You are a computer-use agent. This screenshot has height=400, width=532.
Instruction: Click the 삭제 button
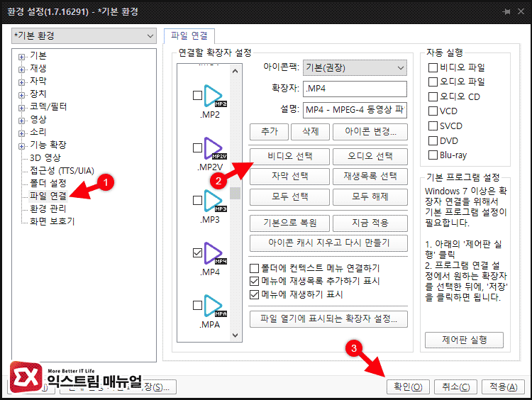(x=310, y=132)
